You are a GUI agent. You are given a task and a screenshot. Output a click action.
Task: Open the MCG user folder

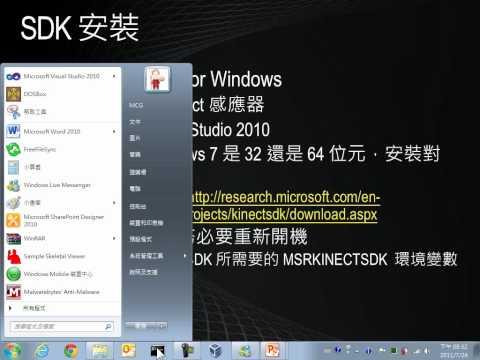(136, 105)
